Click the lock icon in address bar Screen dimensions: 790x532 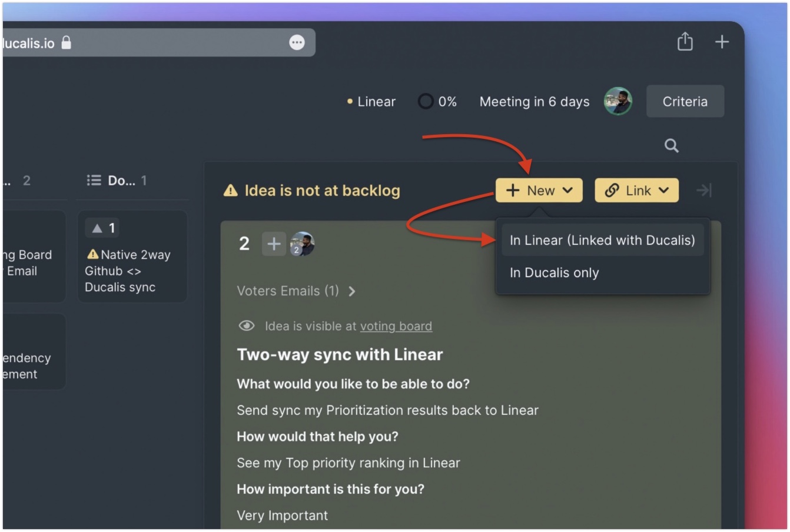[67, 42]
